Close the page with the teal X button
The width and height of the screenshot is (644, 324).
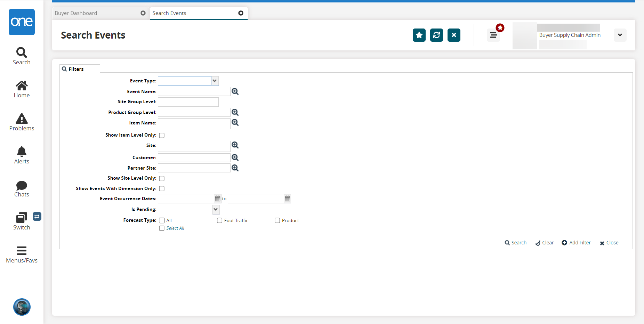click(x=454, y=35)
